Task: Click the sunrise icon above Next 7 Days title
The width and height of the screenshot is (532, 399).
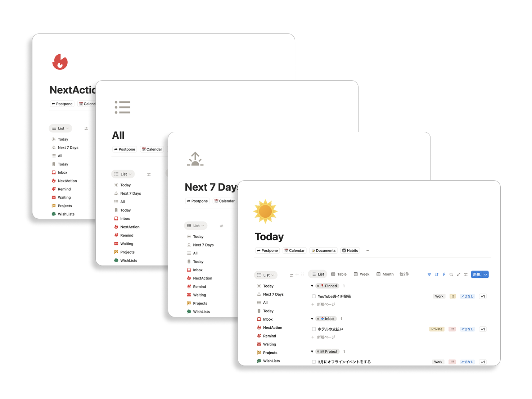Action: (x=195, y=159)
